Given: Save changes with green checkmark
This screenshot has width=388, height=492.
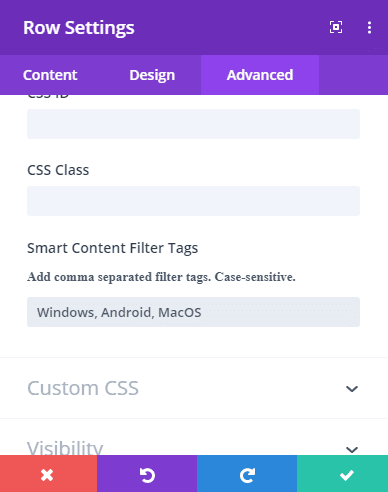Looking at the screenshot, I should [x=343, y=474].
